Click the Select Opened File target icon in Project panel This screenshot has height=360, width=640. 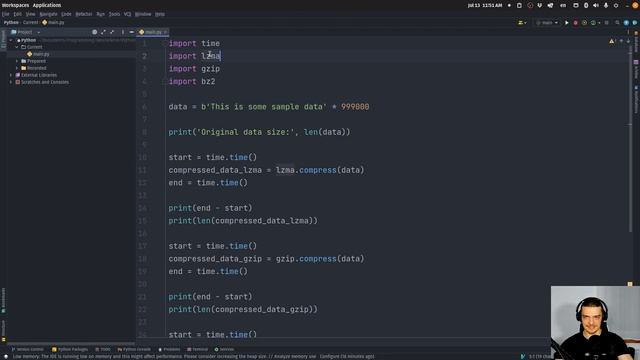click(x=95, y=32)
